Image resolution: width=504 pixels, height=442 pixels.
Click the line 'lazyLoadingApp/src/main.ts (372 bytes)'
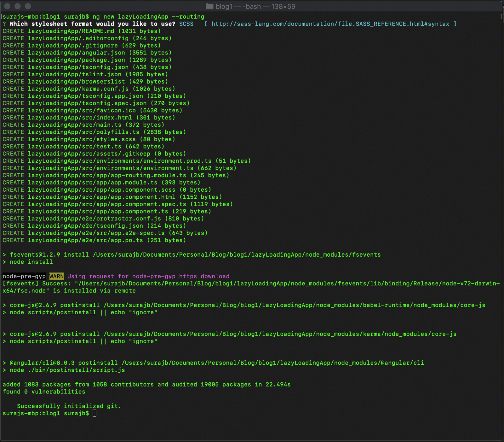click(96, 125)
